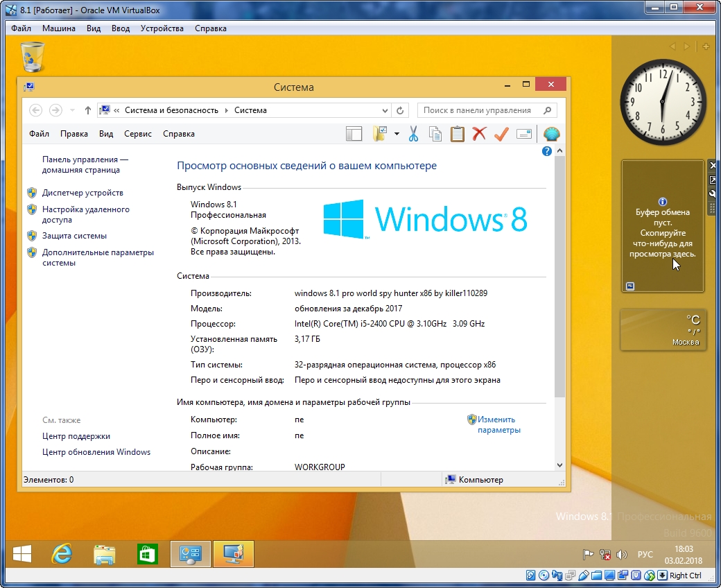Click the search magnifier icon

[x=547, y=110]
